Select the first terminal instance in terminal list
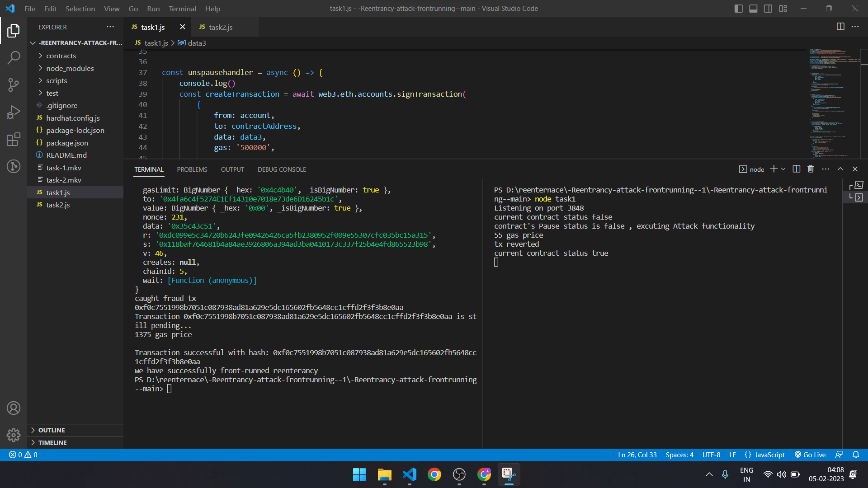Screen dimensions: 868x488 coord(856,185)
